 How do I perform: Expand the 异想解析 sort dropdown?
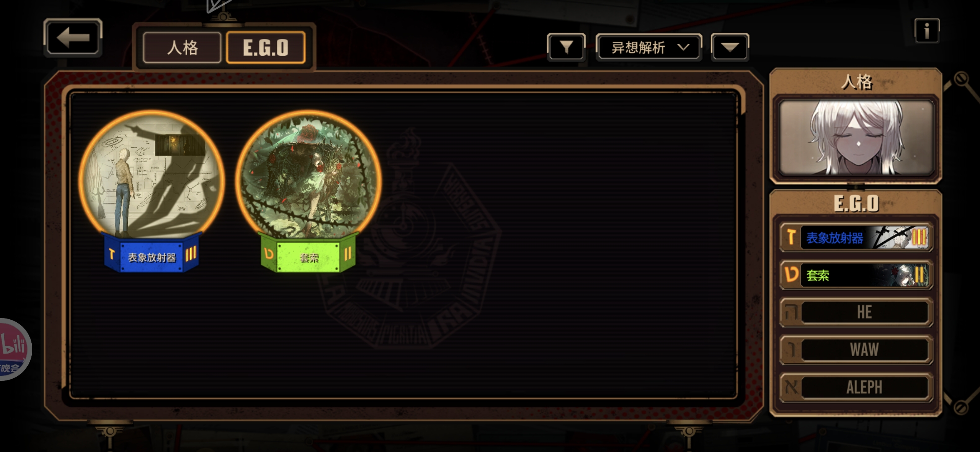click(648, 47)
